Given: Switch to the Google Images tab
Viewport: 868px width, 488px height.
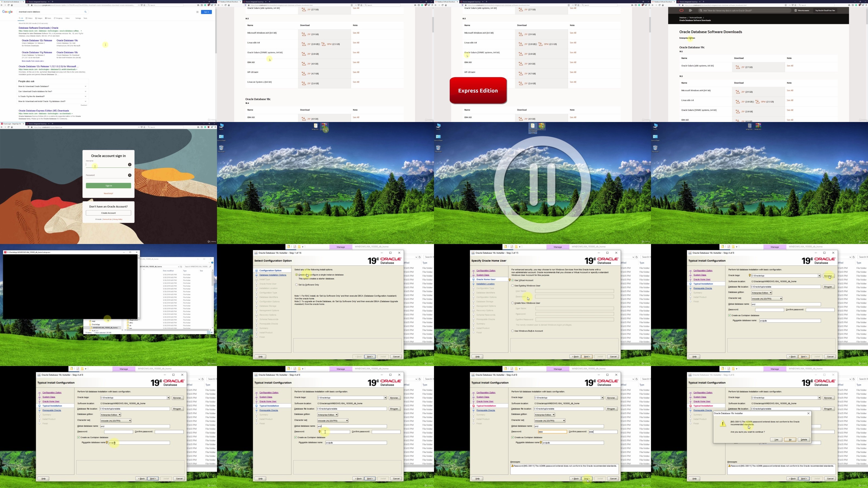Looking at the screenshot, I should point(39,18).
